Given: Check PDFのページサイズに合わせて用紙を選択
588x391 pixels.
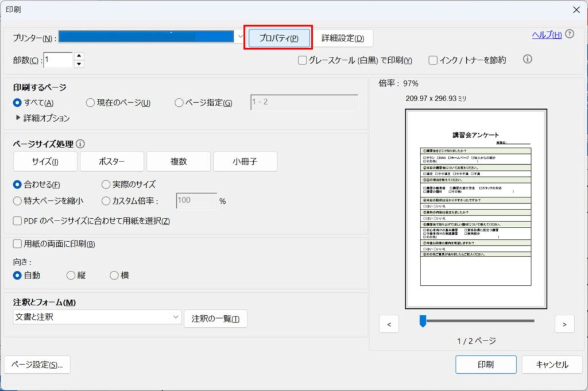Looking at the screenshot, I should click(17, 221).
